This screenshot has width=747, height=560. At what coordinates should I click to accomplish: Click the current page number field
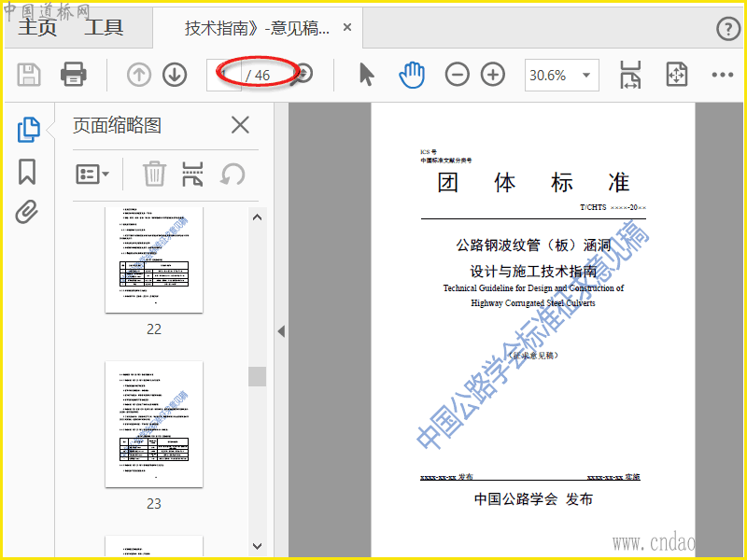pos(224,75)
